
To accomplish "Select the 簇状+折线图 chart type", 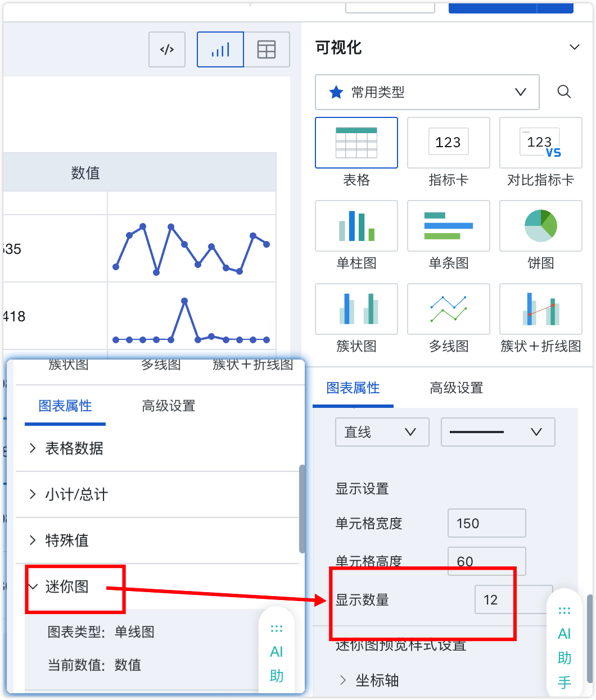I will tap(541, 309).
